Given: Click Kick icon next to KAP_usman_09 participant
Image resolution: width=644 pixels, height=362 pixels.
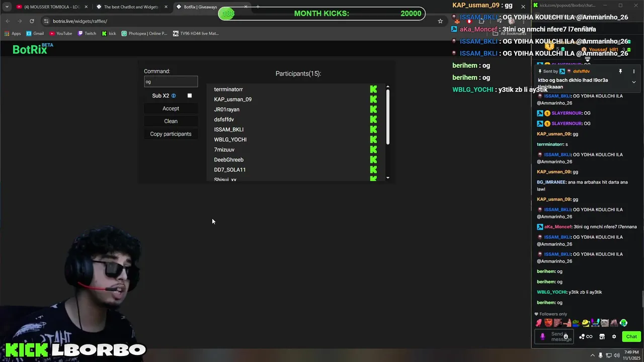Looking at the screenshot, I should tap(373, 99).
